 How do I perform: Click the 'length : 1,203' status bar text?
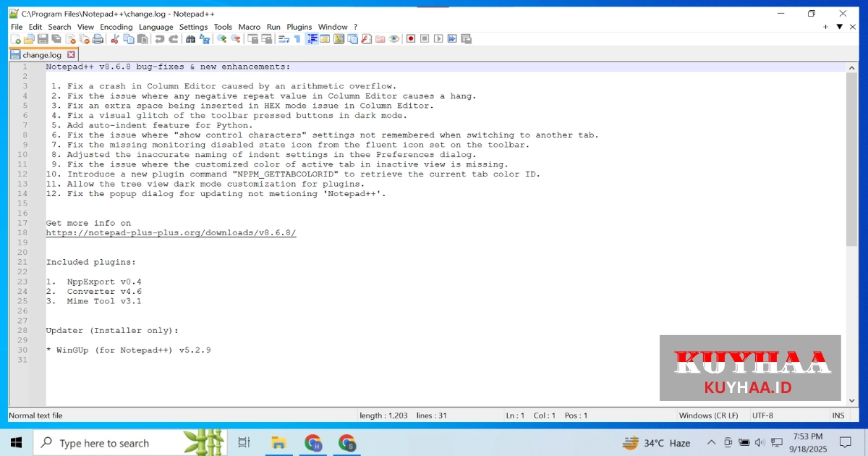(x=383, y=415)
